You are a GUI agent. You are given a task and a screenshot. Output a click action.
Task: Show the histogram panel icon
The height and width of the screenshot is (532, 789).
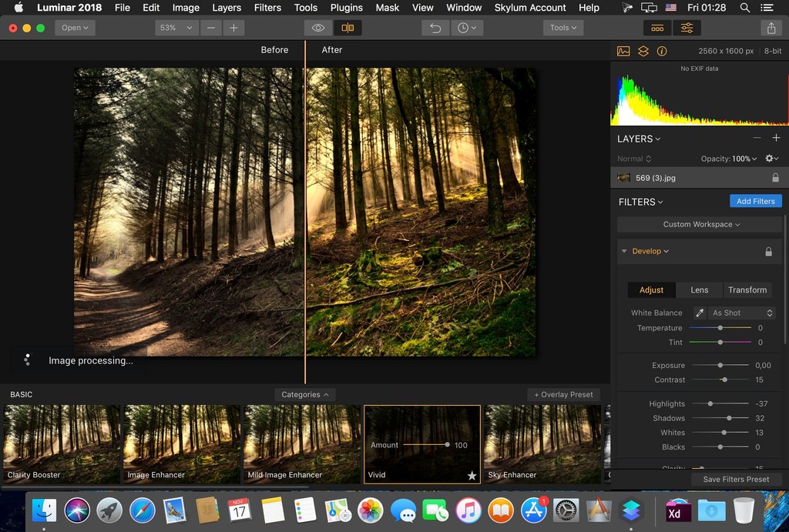point(623,52)
